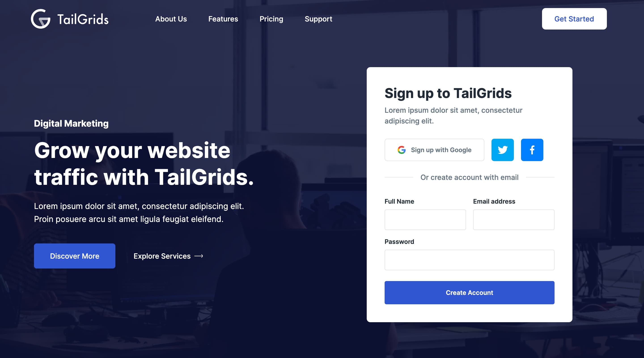
Task: Click the Create Account button
Action: click(470, 292)
